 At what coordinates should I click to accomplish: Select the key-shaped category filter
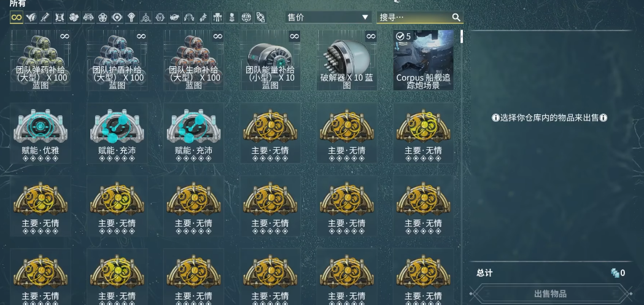coord(131,17)
